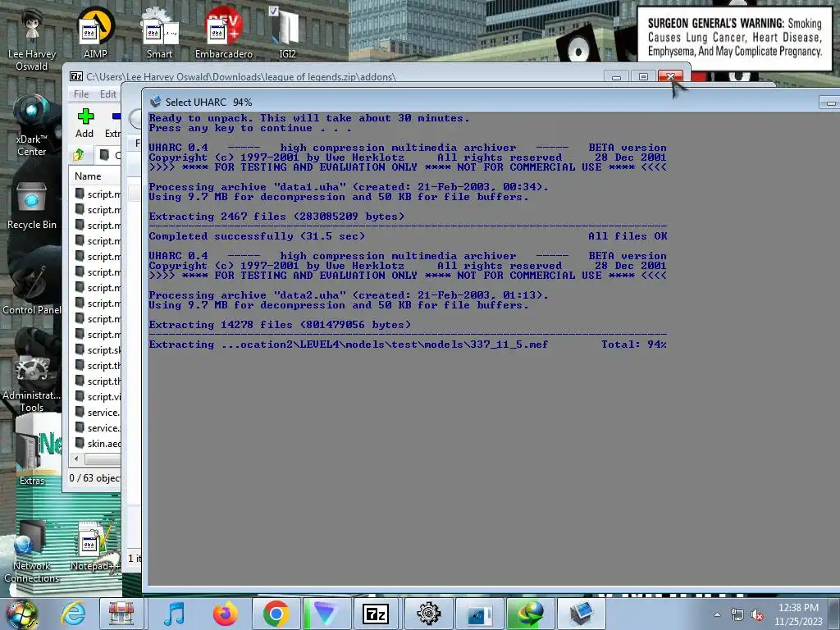Click the muted volume icon in the system tray
Image resolution: width=840 pixels, height=630 pixels.
click(x=757, y=615)
